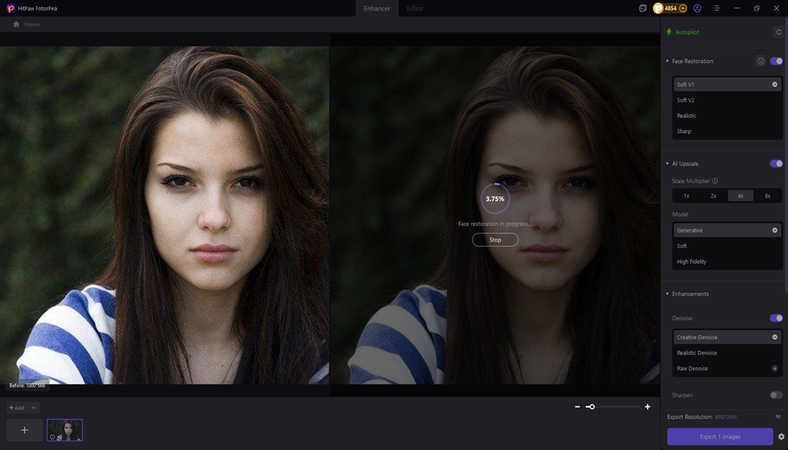Click the Raw Denoise badge icon

click(774, 369)
